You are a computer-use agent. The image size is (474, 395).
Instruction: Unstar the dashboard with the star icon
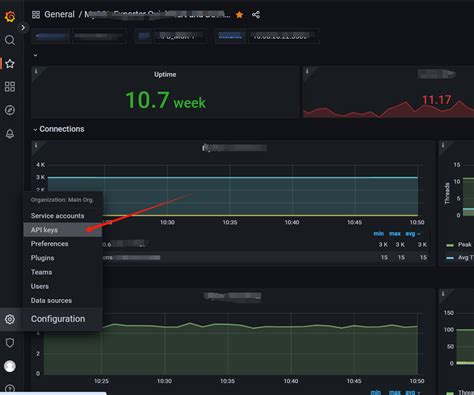click(239, 15)
